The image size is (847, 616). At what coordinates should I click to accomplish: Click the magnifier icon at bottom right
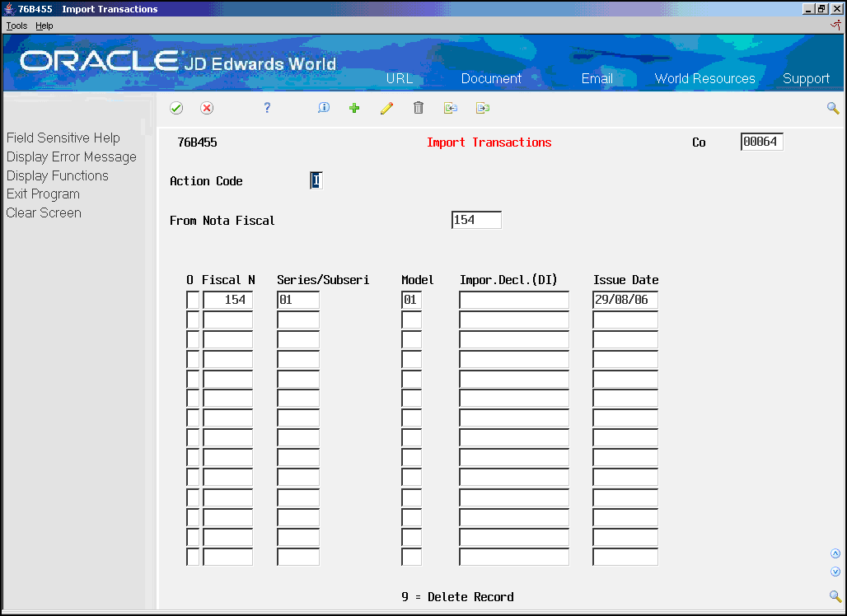tap(835, 596)
